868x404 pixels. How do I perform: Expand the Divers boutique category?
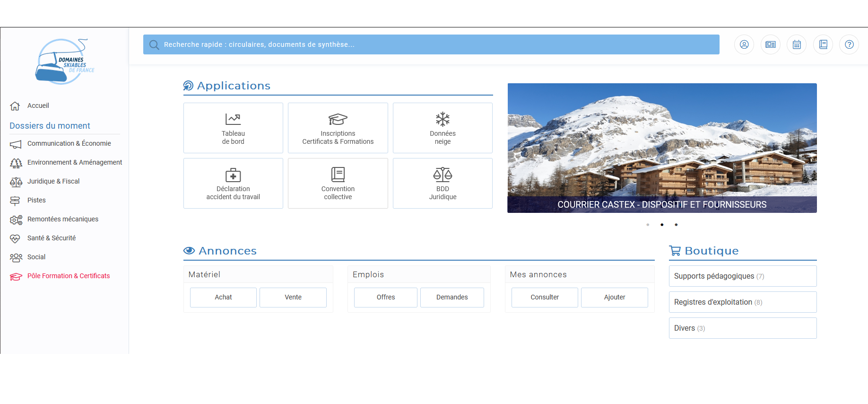point(742,328)
